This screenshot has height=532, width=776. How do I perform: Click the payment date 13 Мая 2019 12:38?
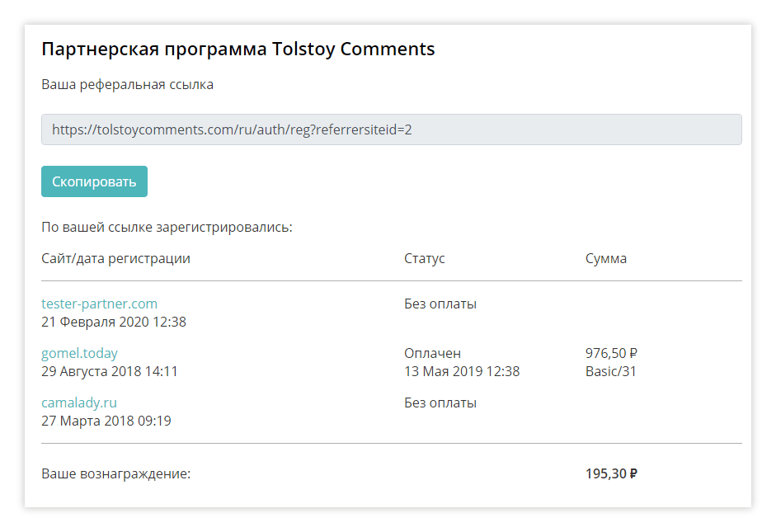[x=463, y=372]
